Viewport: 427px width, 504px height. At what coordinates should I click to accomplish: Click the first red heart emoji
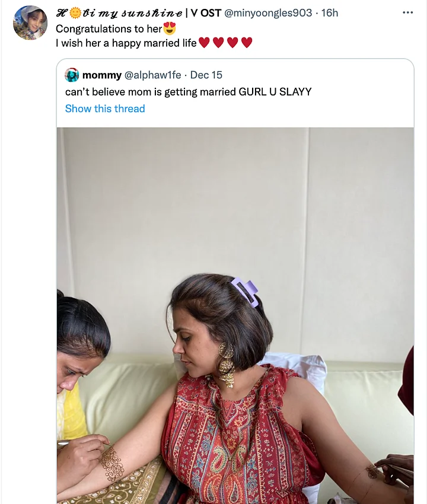204,43
